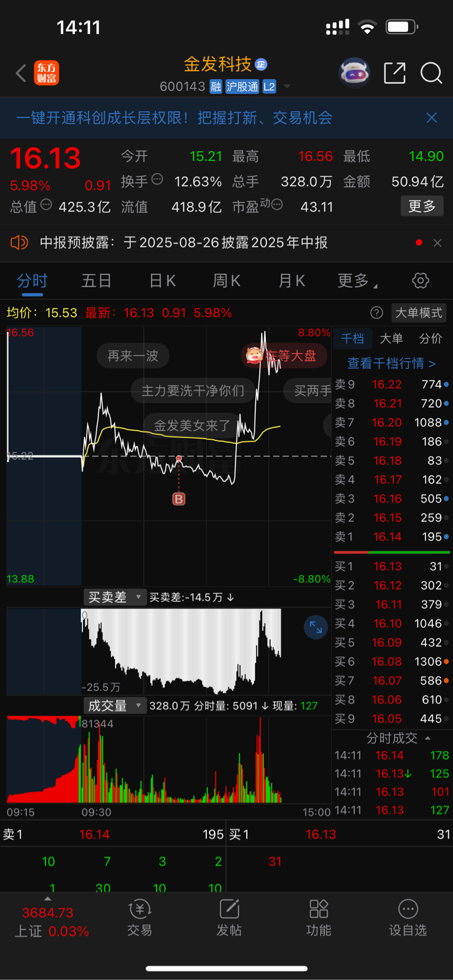Open the robot assistant avatar
The image size is (453, 980).
click(354, 73)
